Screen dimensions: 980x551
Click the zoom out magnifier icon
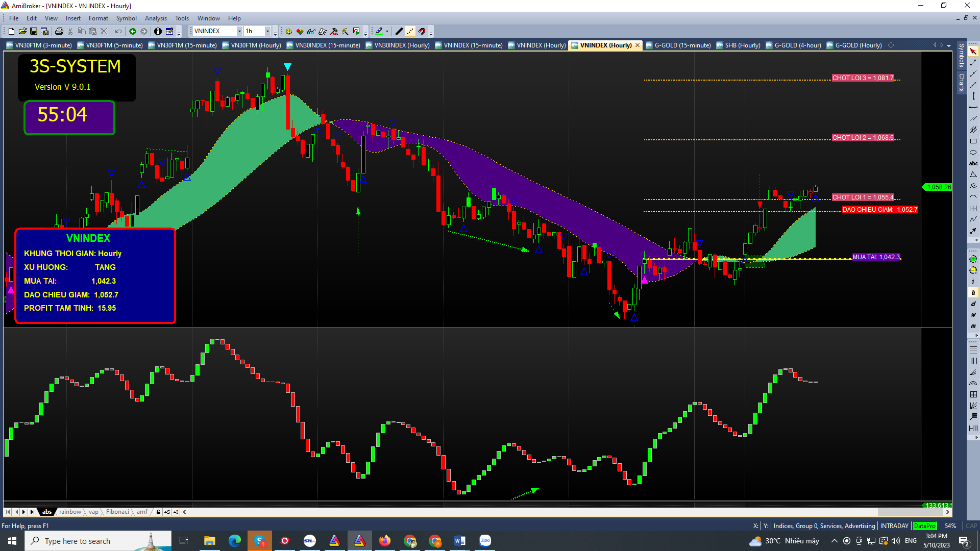(x=973, y=270)
